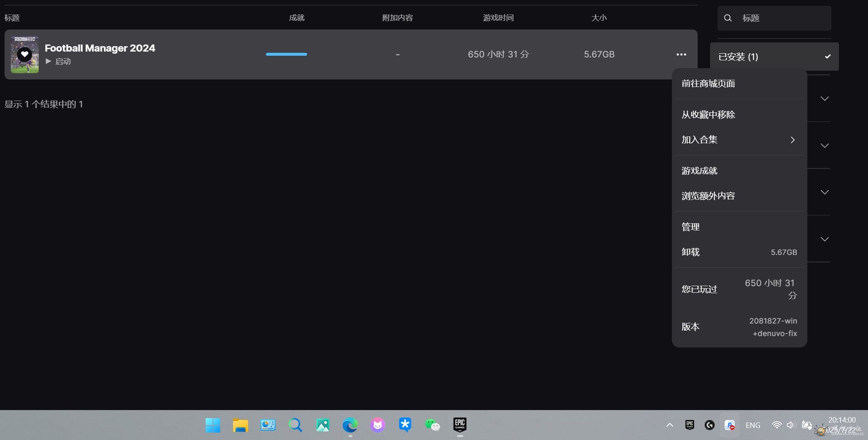Open the three-dot options for Football Manager 2024
The image size is (868, 440).
[681, 54]
